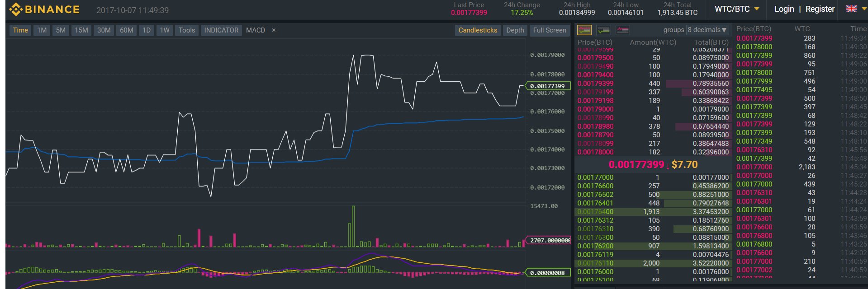Select bid order with amount 2,000
The image size is (868, 289).
[653, 263]
